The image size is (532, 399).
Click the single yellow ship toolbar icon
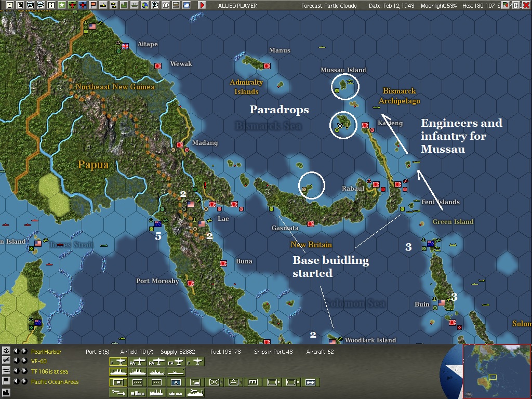[x=103, y=5]
